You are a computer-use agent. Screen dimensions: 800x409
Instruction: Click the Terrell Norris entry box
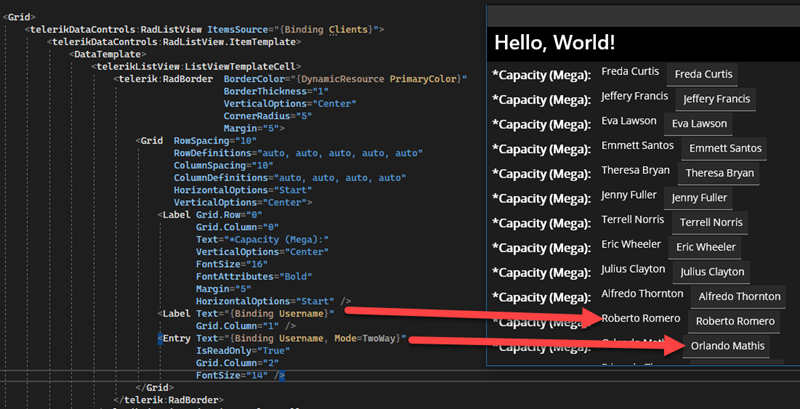pos(711,222)
